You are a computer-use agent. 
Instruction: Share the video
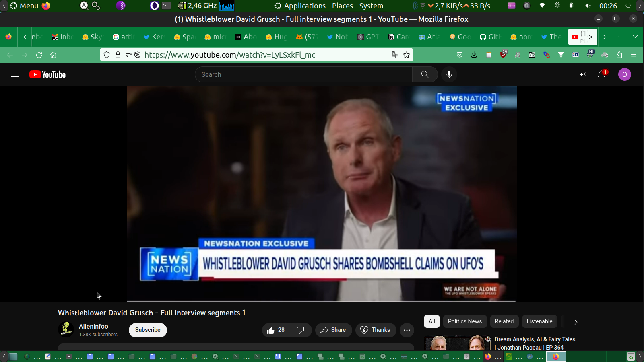pos(333,330)
